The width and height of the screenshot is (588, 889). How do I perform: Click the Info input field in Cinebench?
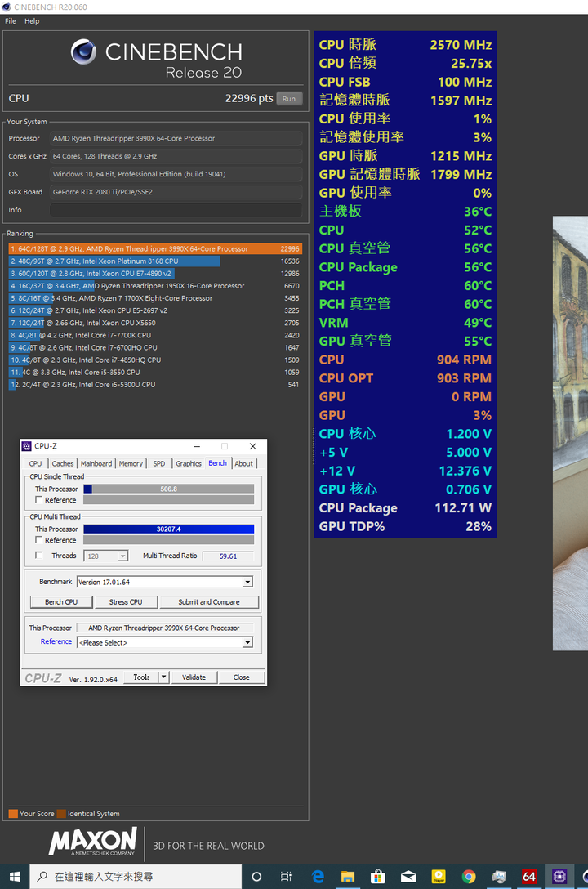[x=176, y=210]
